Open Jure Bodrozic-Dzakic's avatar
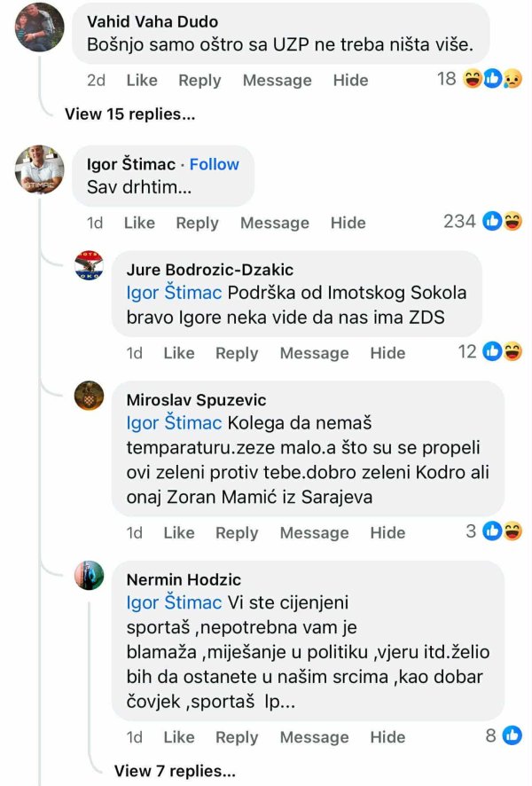 pyautogui.click(x=89, y=266)
